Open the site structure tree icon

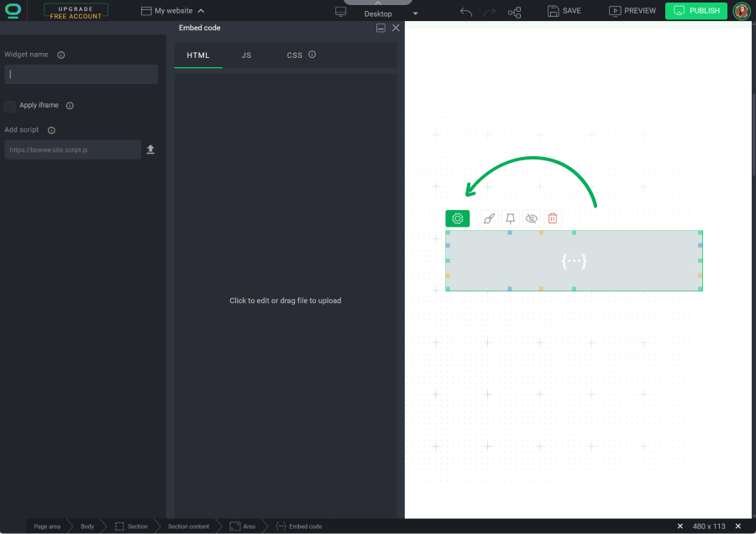click(514, 12)
